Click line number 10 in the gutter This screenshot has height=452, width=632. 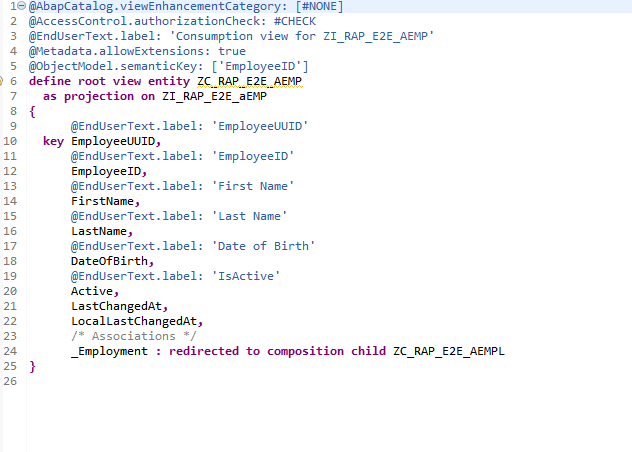click(9, 141)
